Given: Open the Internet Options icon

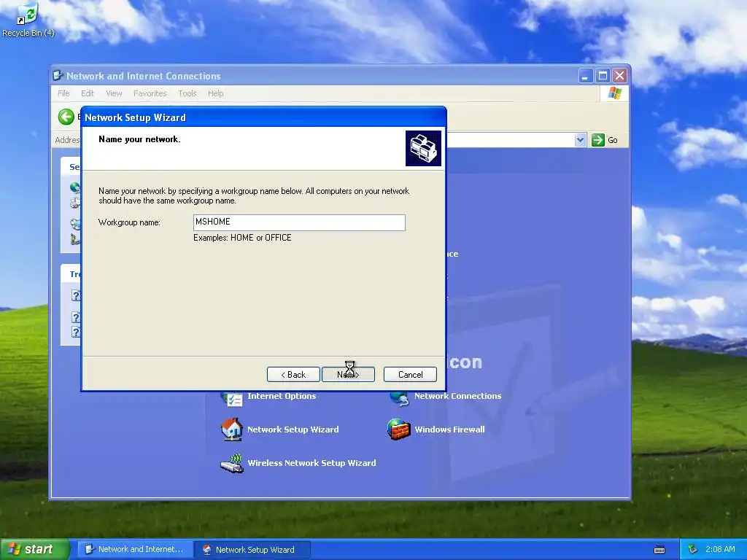Looking at the screenshot, I should click(233, 398).
